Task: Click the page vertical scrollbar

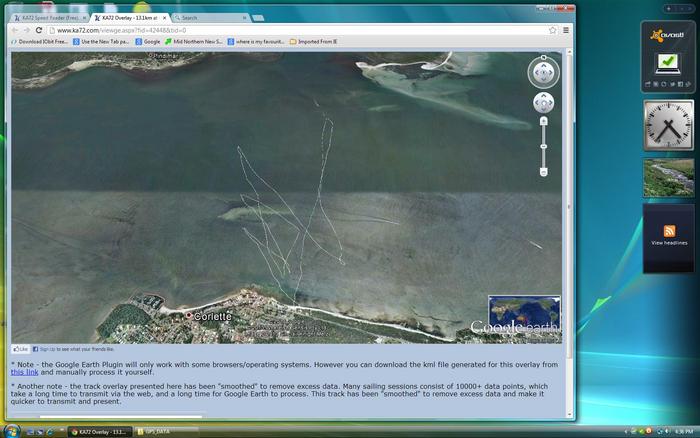Action: 569,205
